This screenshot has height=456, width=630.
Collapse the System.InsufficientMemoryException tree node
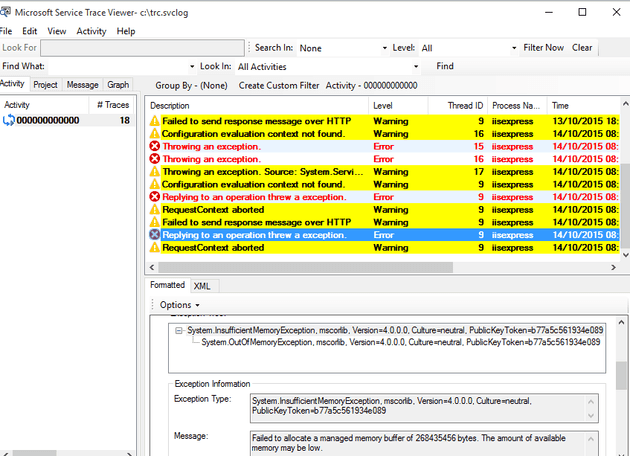(x=178, y=331)
